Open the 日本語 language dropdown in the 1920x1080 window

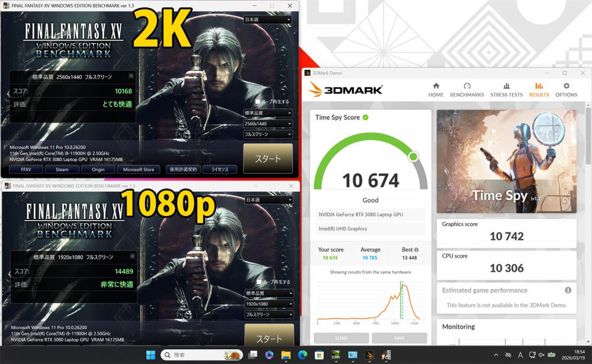269,199
